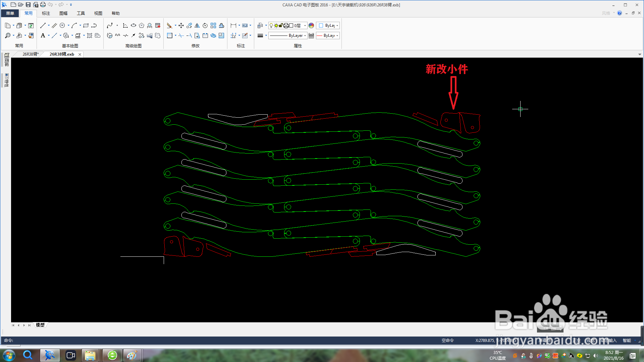Image resolution: width=644 pixels, height=362 pixels.
Task: Open the 标注 ribbon tab
Action: coord(46,13)
